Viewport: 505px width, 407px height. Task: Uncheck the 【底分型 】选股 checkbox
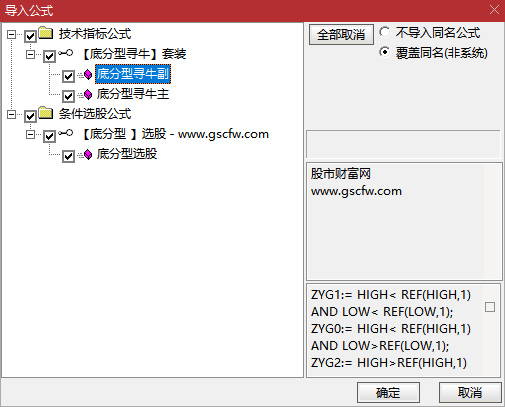(x=49, y=136)
